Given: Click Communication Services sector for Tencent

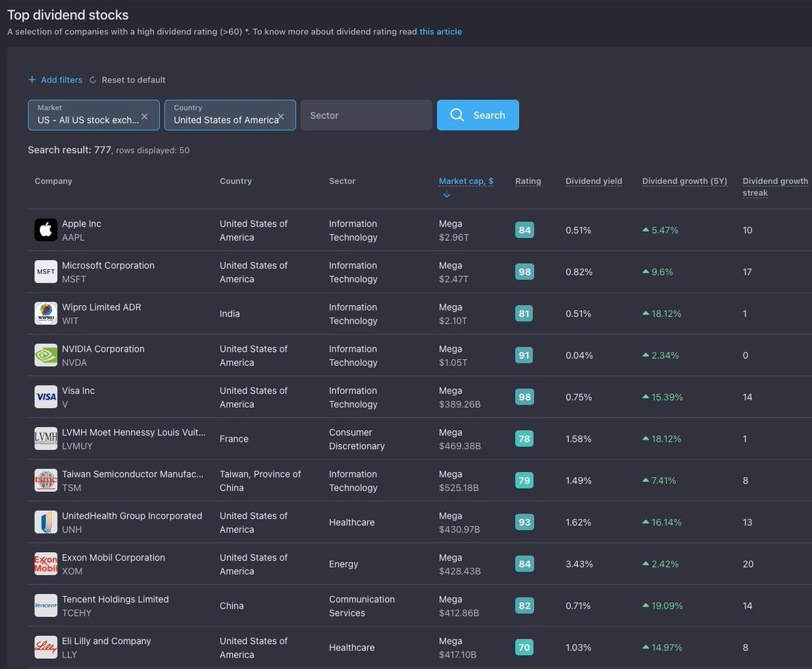Looking at the screenshot, I should pyautogui.click(x=362, y=606).
